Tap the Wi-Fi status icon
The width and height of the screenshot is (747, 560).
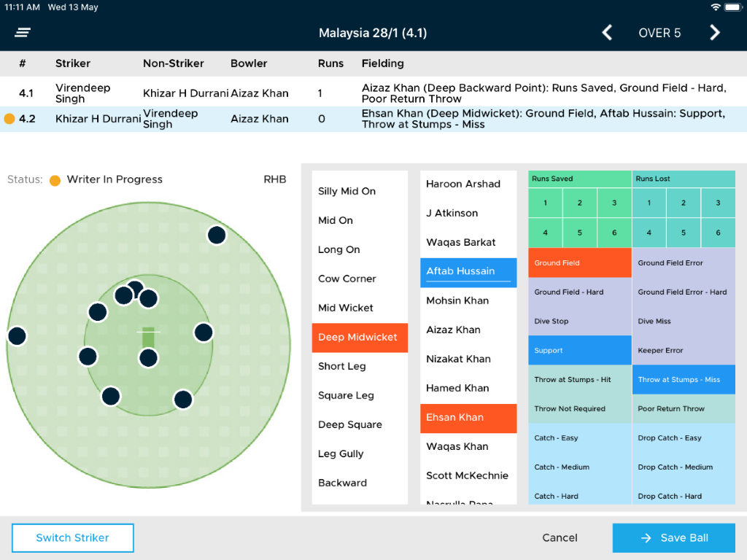tap(715, 7)
